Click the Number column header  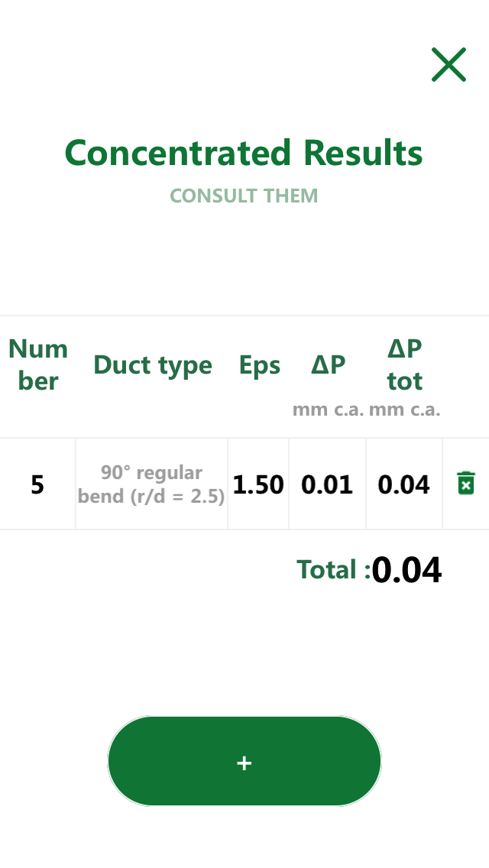coord(37,364)
